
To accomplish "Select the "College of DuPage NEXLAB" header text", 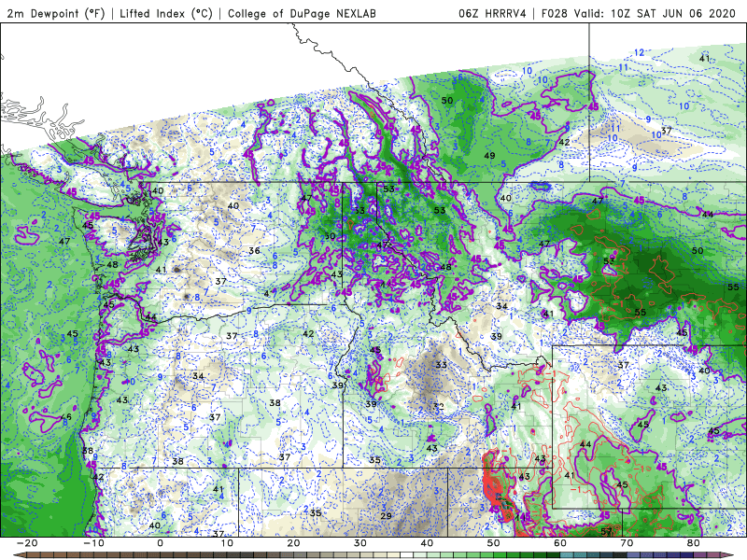I will 302,13.
